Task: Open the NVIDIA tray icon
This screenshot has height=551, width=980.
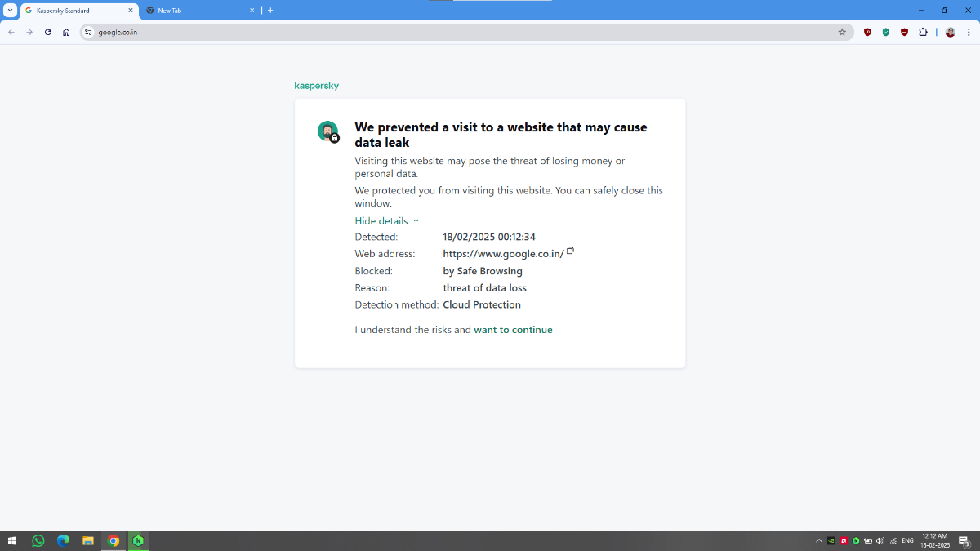Action: tap(831, 540)
